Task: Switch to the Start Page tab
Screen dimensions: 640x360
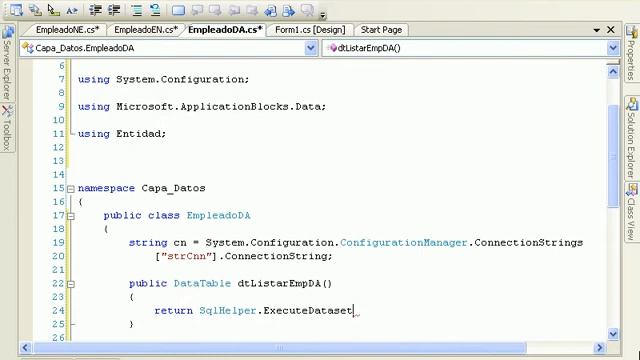Action: click(381, 30)
